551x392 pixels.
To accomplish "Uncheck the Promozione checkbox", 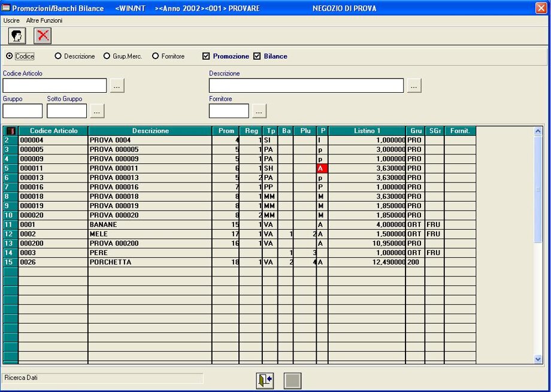I will (x=206, y=56).
